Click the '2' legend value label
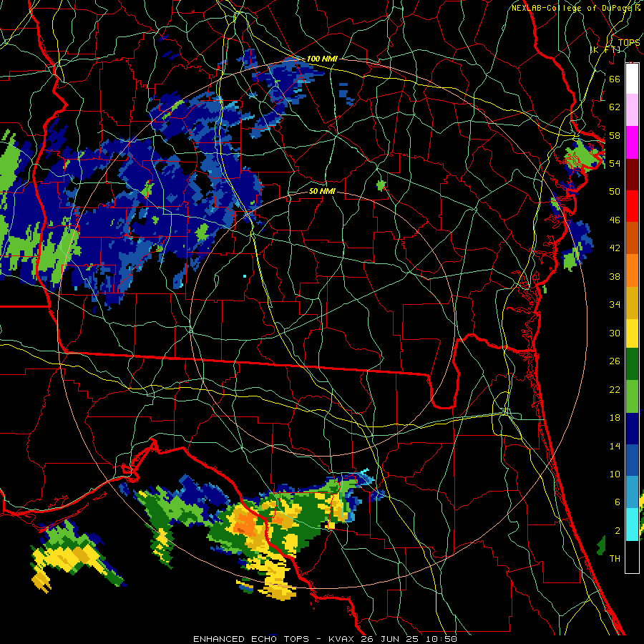The width and height of the screenshot is (644, 644). [x=618, y=531]
